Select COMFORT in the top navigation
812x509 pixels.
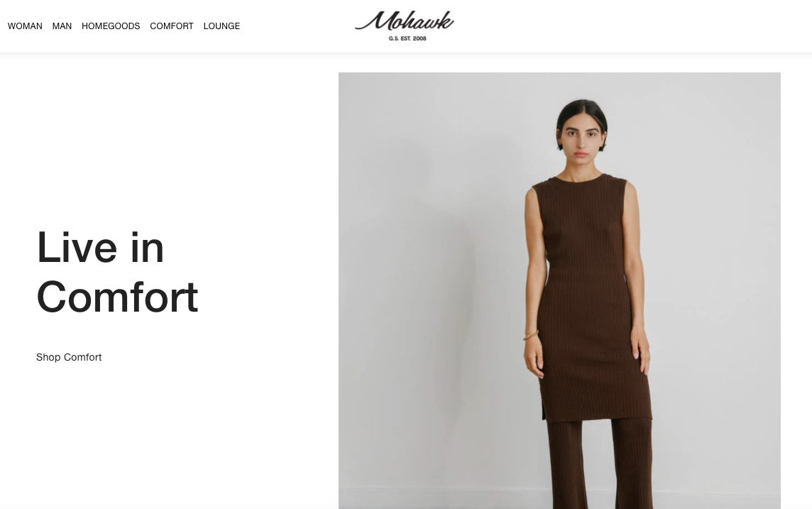[171, 26]
